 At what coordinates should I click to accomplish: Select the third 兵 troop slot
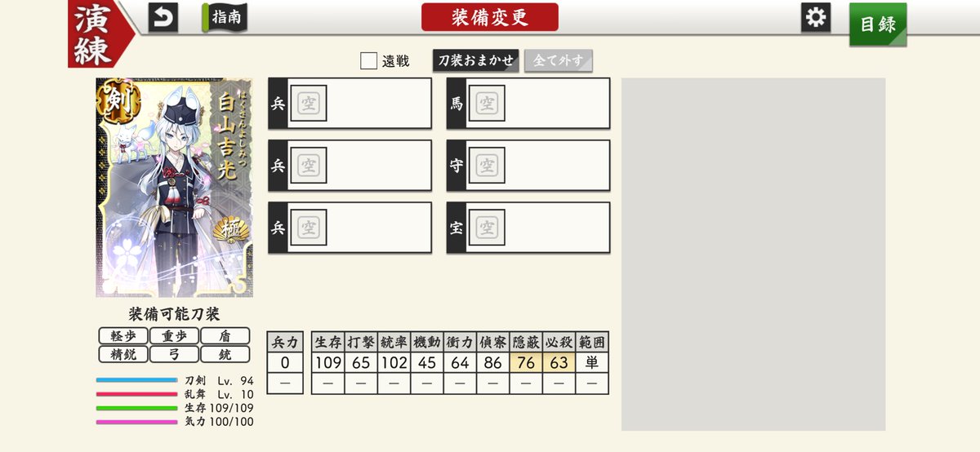point(350,228)
